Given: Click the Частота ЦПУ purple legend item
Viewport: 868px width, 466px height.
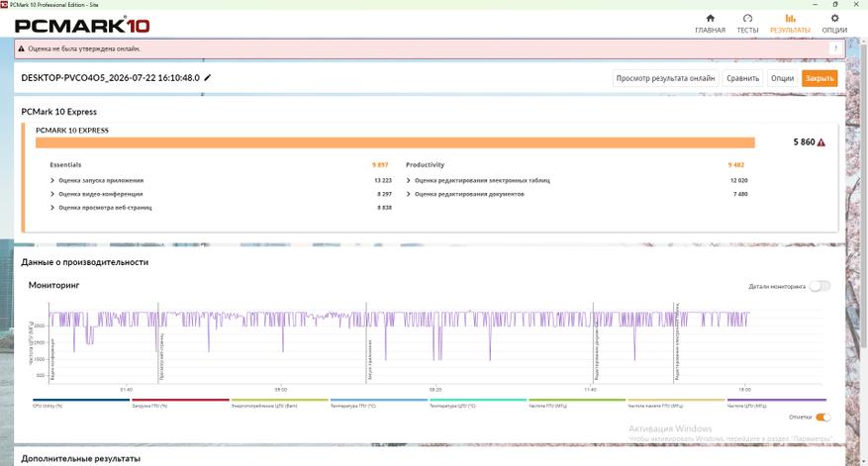Looking at the screenshot, I should (776, 403).
